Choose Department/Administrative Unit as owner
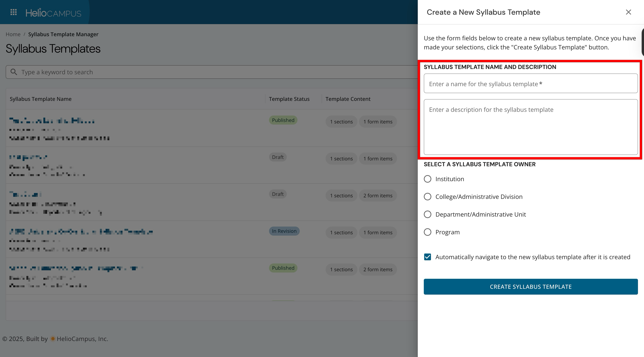 (428, 215)
